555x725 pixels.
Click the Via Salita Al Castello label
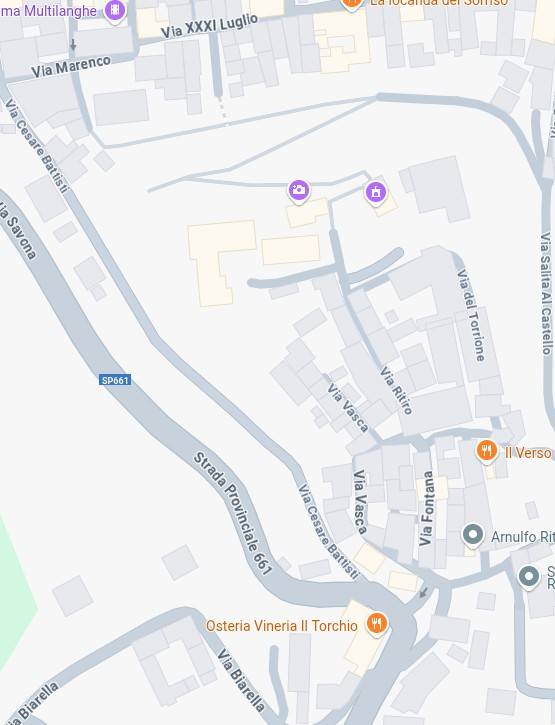[x=547, y=294]
